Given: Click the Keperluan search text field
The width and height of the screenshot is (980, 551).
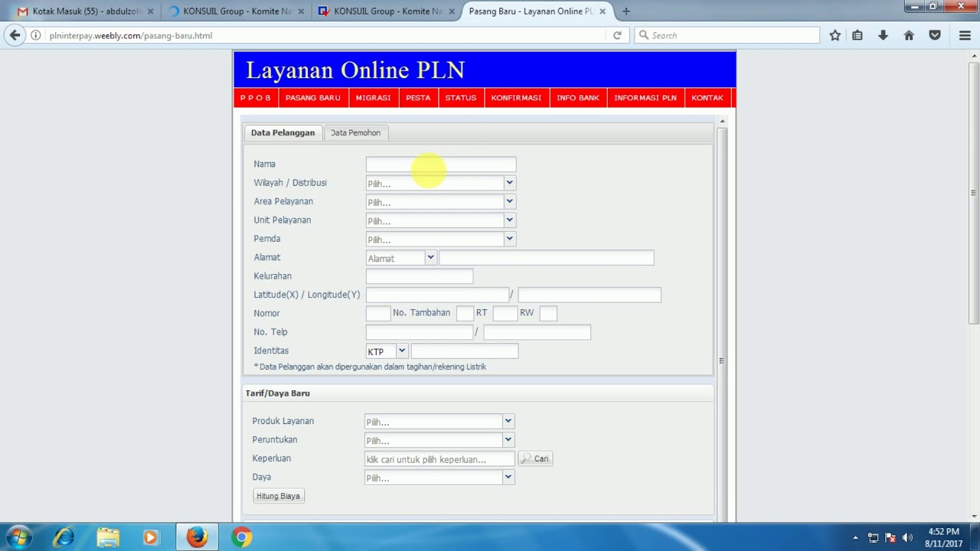Looking at the screenshot, I should tap(439, 459).
